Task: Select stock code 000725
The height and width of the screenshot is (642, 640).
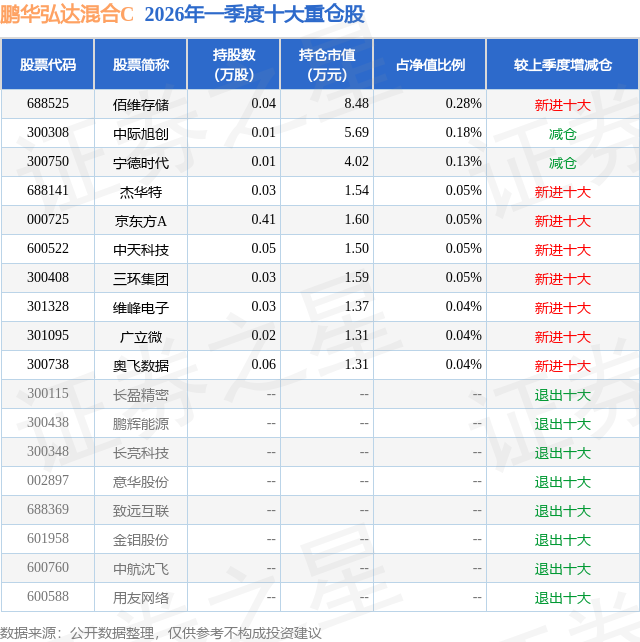Action: [x=48, y=220]
